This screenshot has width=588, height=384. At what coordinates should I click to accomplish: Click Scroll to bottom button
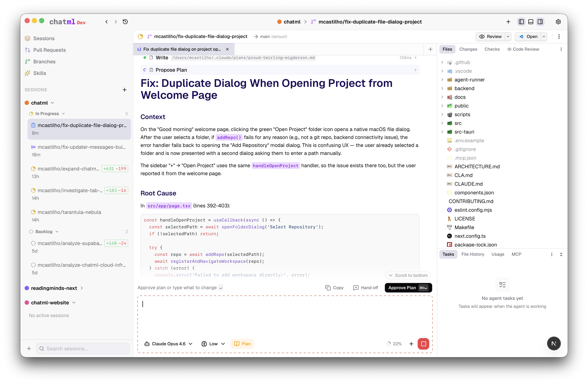408,275
